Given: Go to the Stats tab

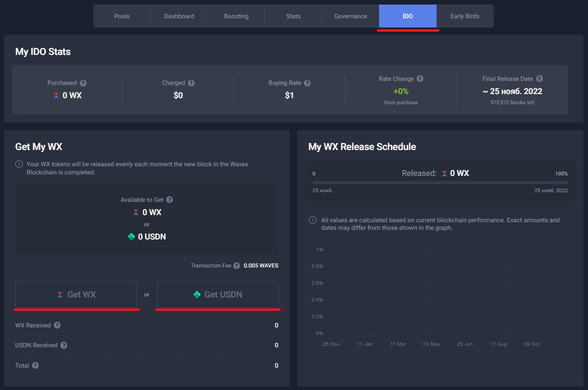Looking at the screenshot, I should pyautogui.click(x=293, y=16).
